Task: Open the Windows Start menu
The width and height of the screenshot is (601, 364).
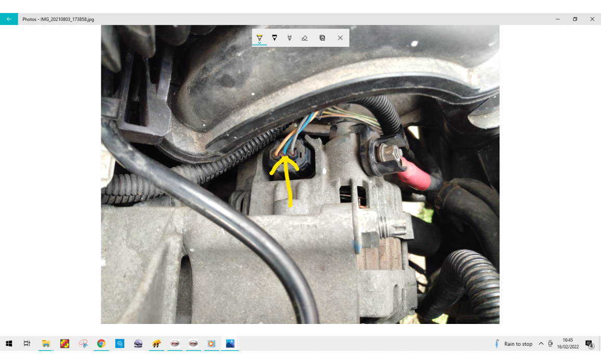Action: 9,344
